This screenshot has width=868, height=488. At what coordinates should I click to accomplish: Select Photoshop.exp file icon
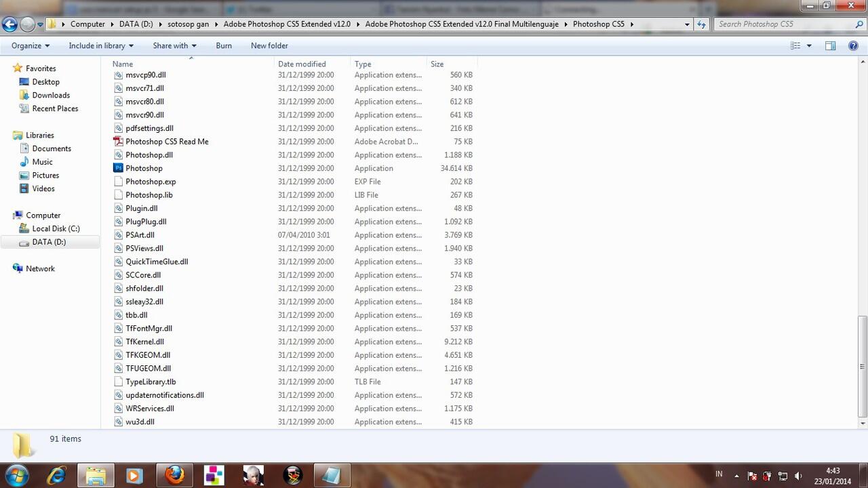119,182
